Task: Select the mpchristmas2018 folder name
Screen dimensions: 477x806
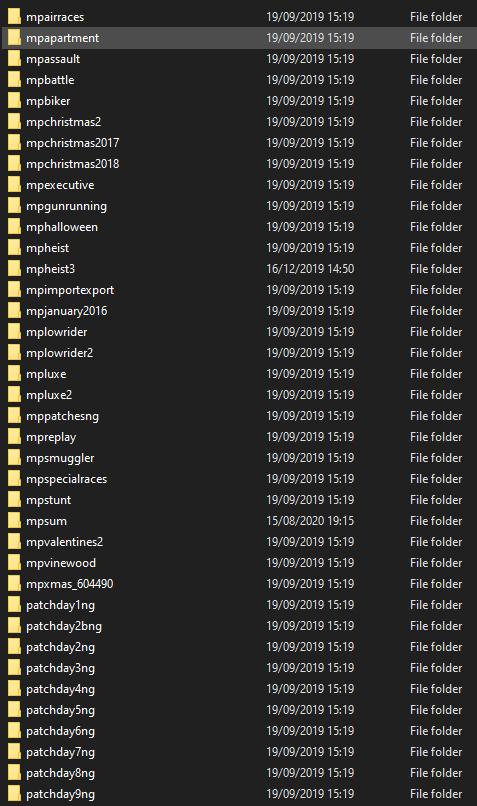Action: [72, 164]
